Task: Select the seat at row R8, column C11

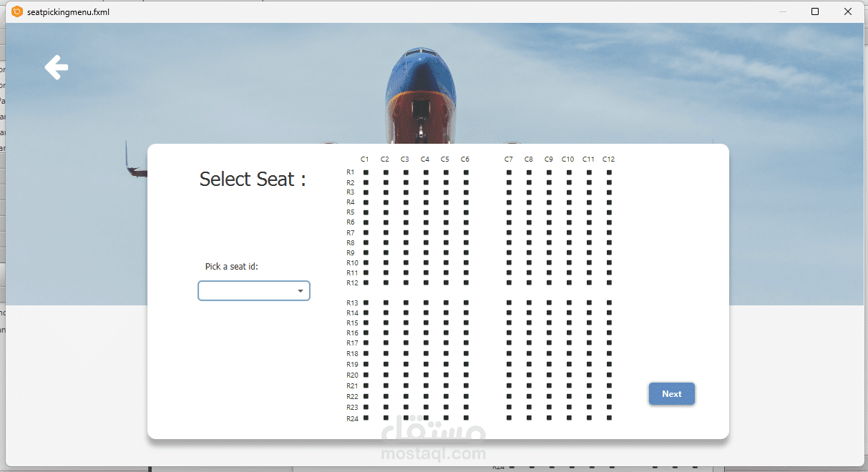Action: (589, 242)
